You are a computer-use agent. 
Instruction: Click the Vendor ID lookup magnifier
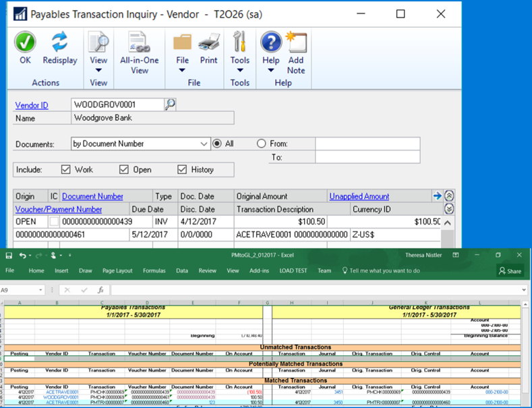[x=170, y=105]
